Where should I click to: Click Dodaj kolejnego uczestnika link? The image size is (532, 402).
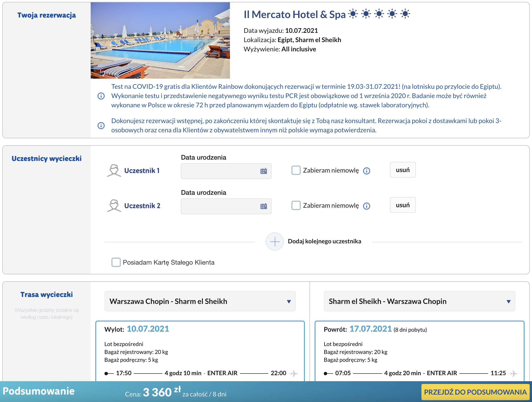point(325,241)
